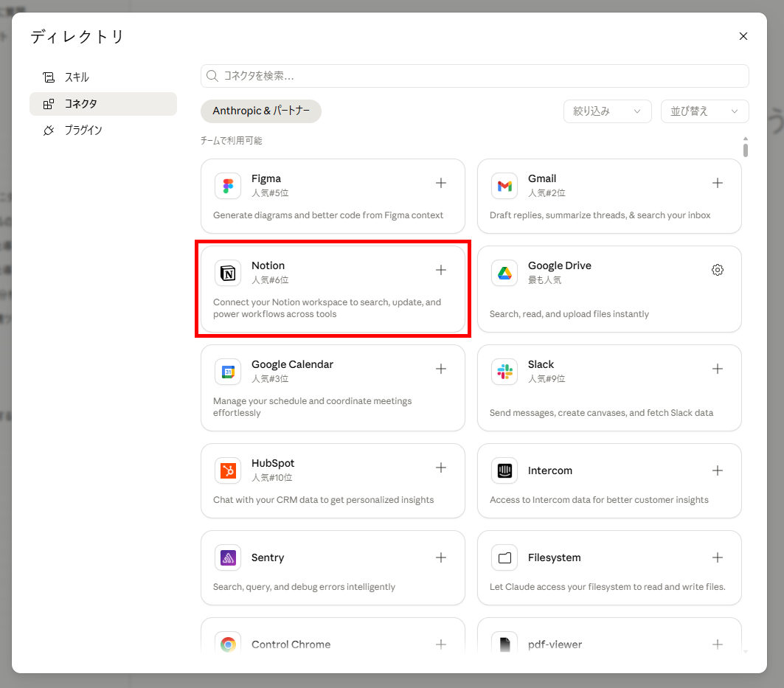Focus the コネクタを検索 search field

(x=474, y=76)
